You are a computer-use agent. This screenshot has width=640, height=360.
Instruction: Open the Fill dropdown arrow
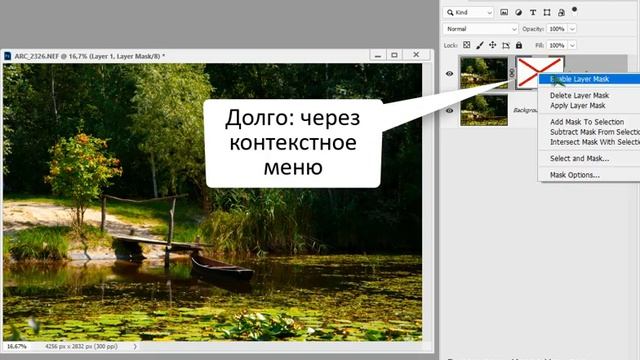pyautogui.click(x=572, y=45)
